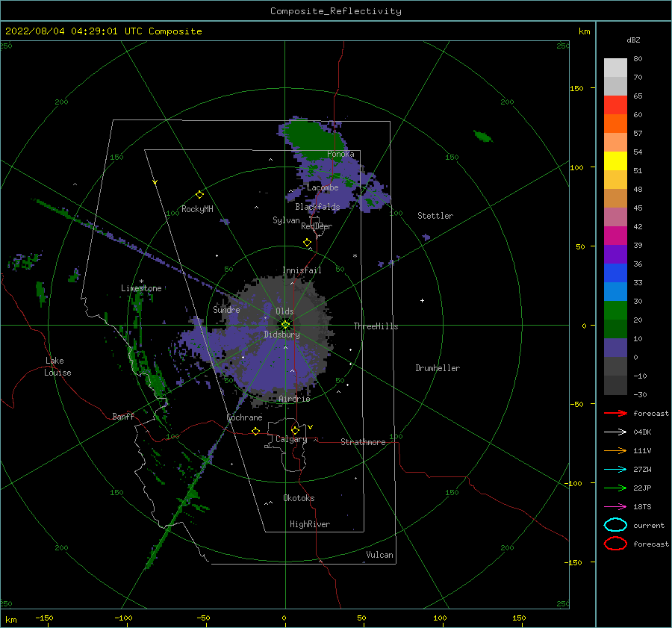The image size is (672, 628).
Task: Click the Innisfail city label
Action: click(x=302, y=270)
